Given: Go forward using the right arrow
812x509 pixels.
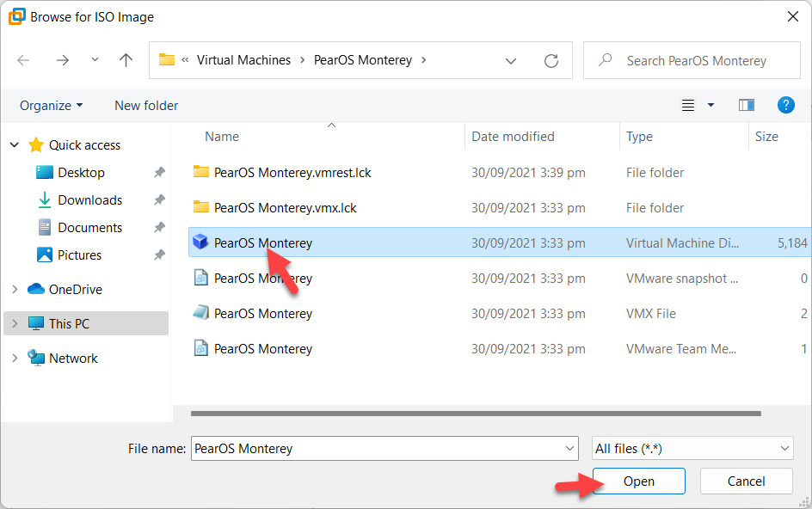Looking at the screenshot, I should point(63,60).
